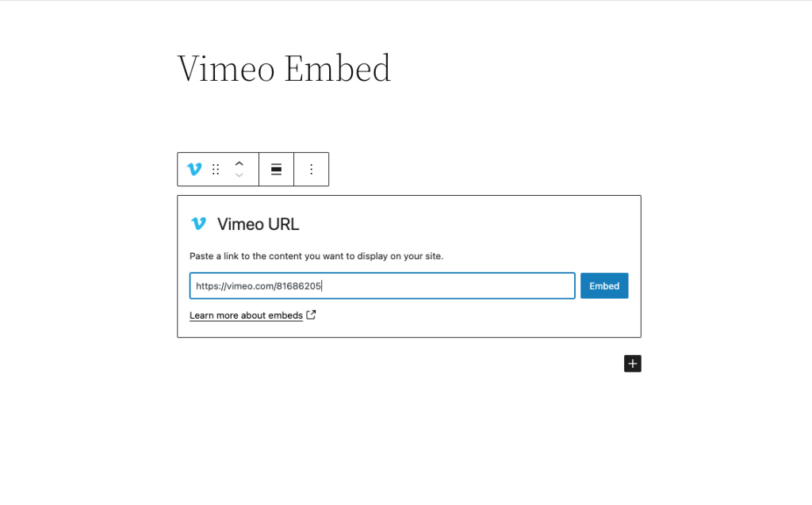Open the block type switcher via the Vimeo icon
812x505 pixels.
[x=194, y=169]
